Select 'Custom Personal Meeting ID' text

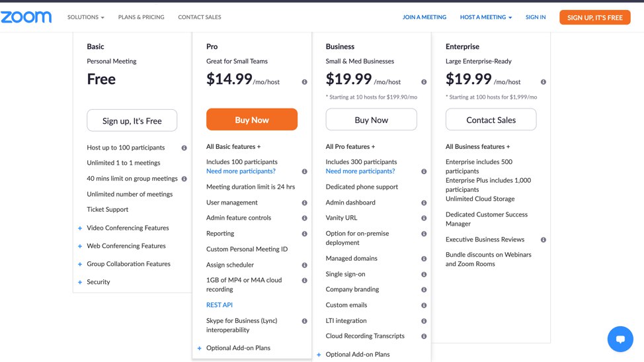(x=247, y=249)
